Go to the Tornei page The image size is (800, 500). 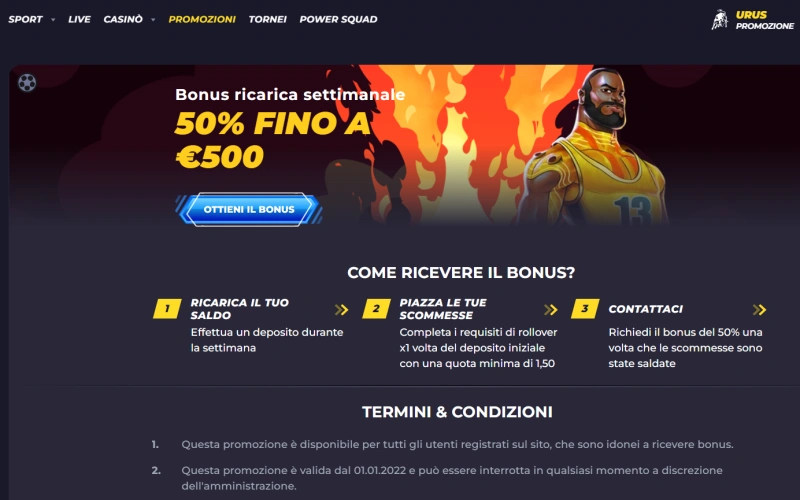pyautogui.click(x=267, y=19)
